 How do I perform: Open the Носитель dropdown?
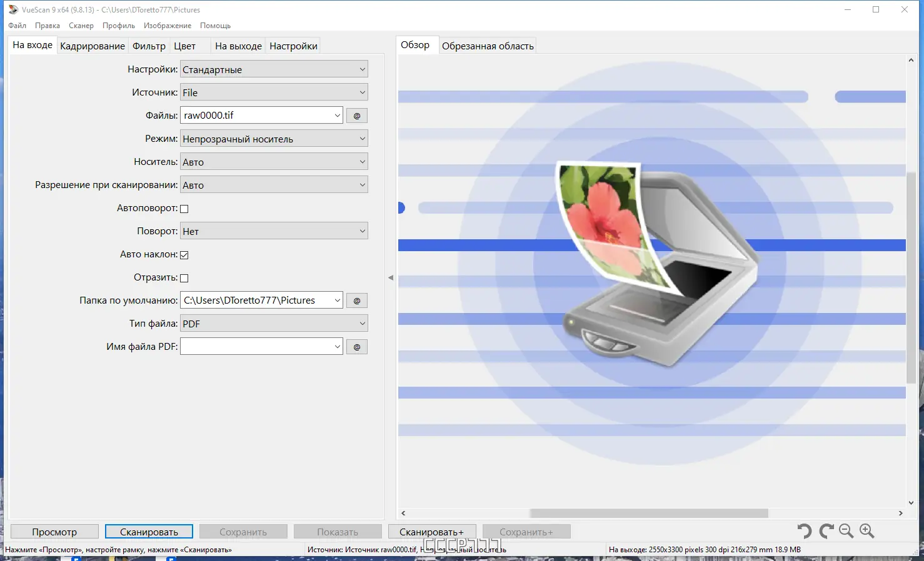coord(274,162)
